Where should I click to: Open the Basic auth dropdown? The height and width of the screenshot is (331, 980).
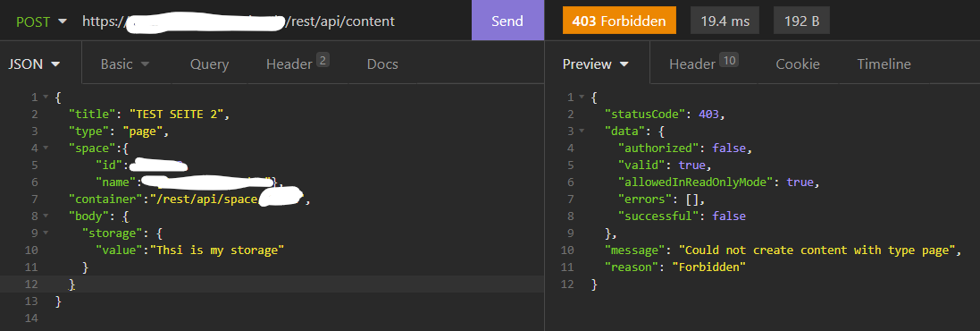click(x=125, y=64)
